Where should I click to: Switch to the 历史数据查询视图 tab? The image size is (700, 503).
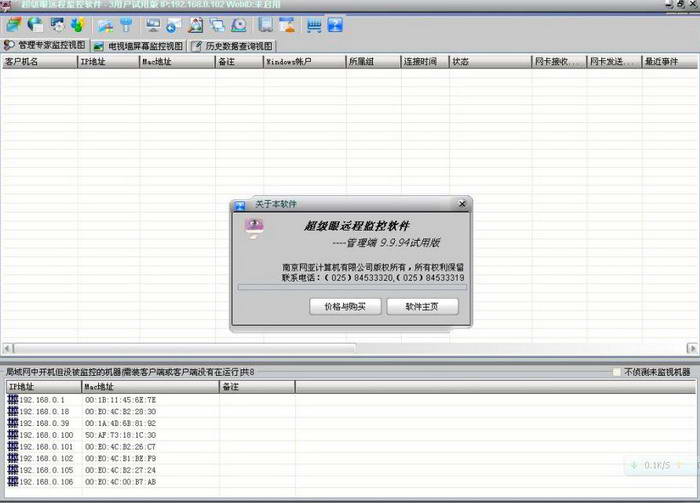tap(233, 46)
